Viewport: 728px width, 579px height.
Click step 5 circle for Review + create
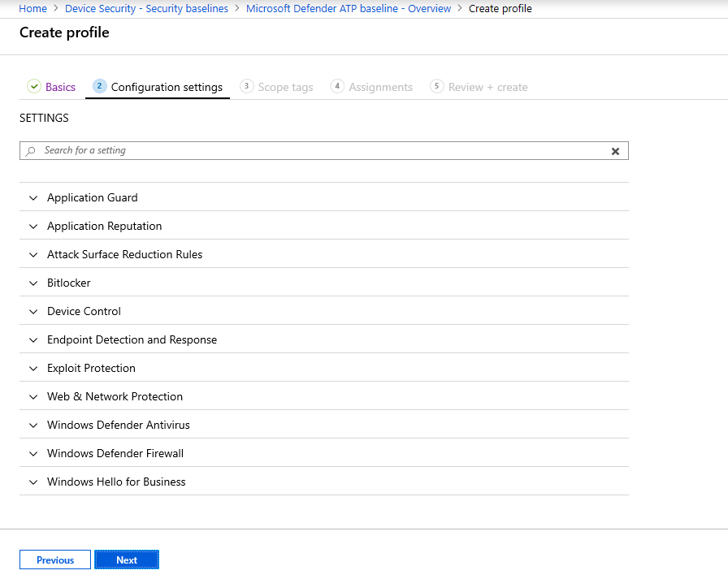pos(437,86)
